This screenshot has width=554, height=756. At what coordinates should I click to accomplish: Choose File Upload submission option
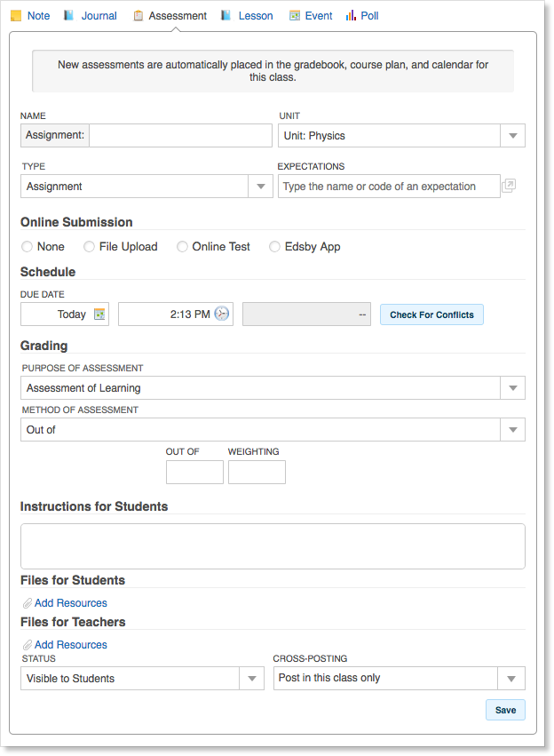(x=90, y=247)
